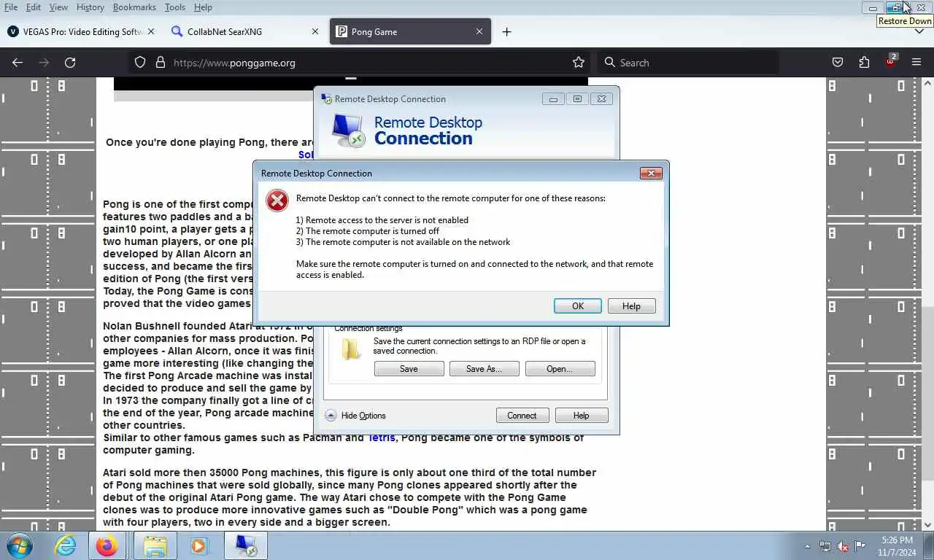Click OK in the error dialog
The height and width of the screenshot is (560, 934).
(x=577, y=306)
